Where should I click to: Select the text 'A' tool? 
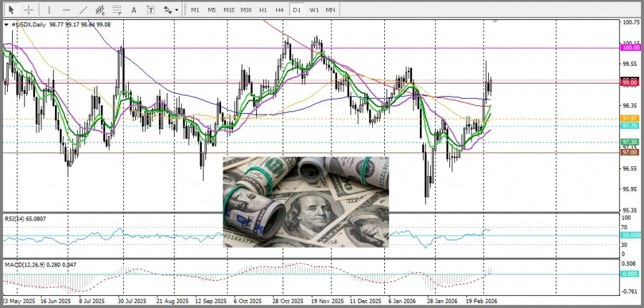135,10
